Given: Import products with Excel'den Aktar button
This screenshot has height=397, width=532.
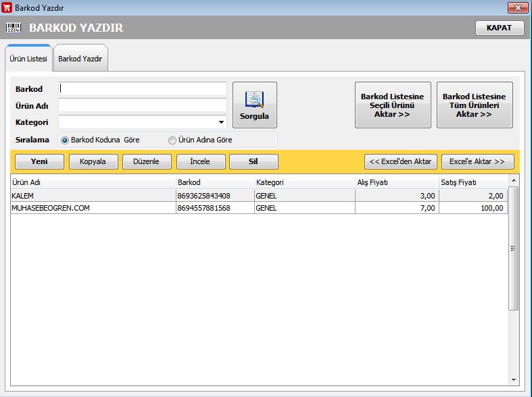Looking at the screenshot, I should 401,161.
